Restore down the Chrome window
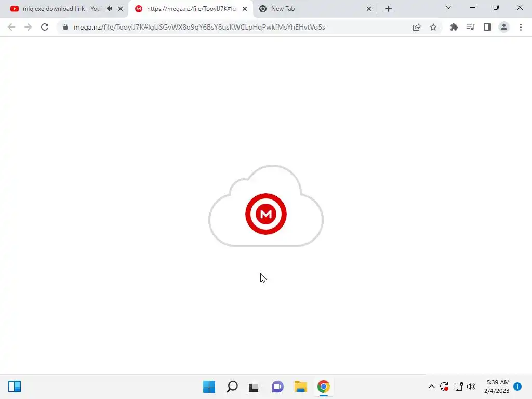Screen dimensions: 532x399 [x=496, y=7]
